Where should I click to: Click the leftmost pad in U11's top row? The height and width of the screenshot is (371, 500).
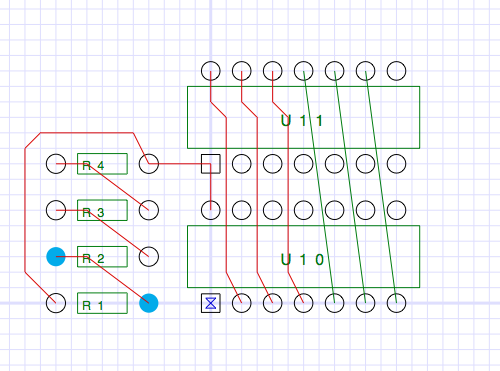[x=211, y=71]
